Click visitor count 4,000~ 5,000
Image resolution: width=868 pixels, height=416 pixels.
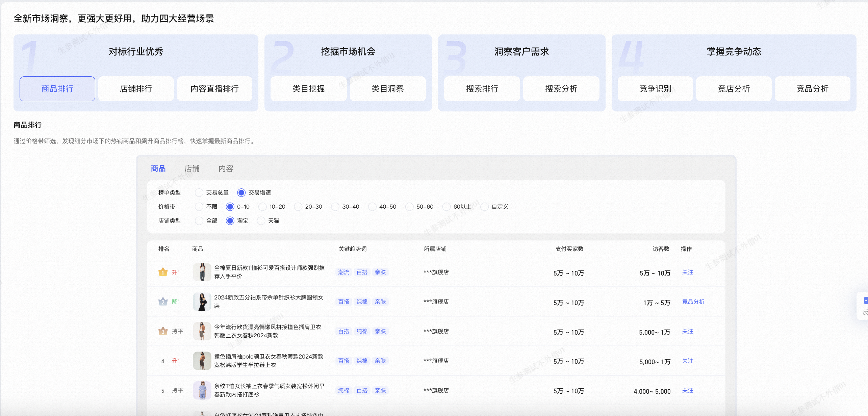point(652,391)
